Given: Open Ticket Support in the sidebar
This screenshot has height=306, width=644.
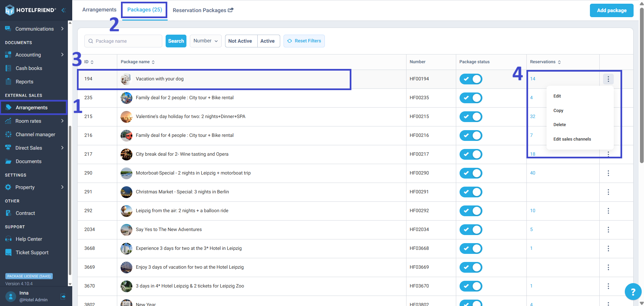Looking at the screenshot, I should [32, 253].
